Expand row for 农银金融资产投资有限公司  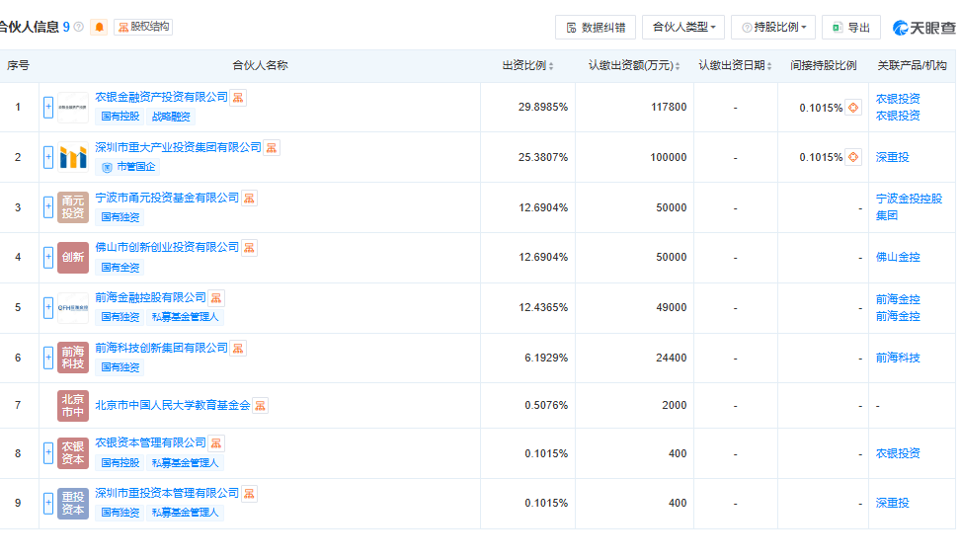coord(48,108)
